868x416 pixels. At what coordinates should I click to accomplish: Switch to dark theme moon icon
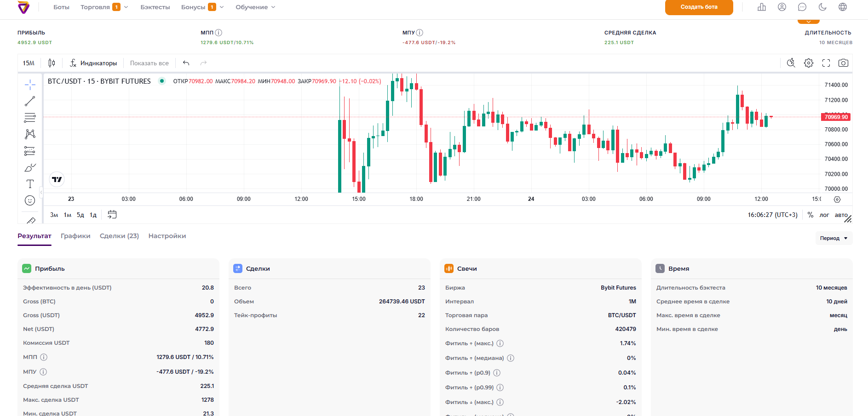[822, 7]
